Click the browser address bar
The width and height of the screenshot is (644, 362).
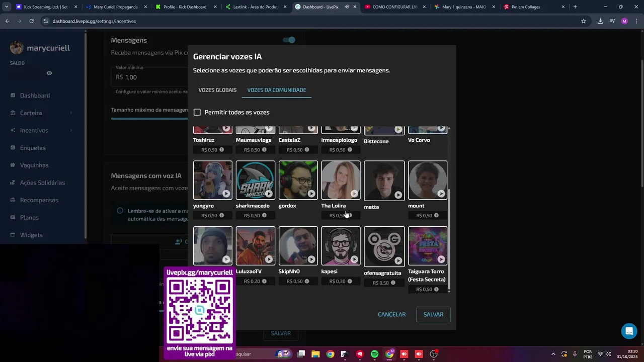coord(312,21)
